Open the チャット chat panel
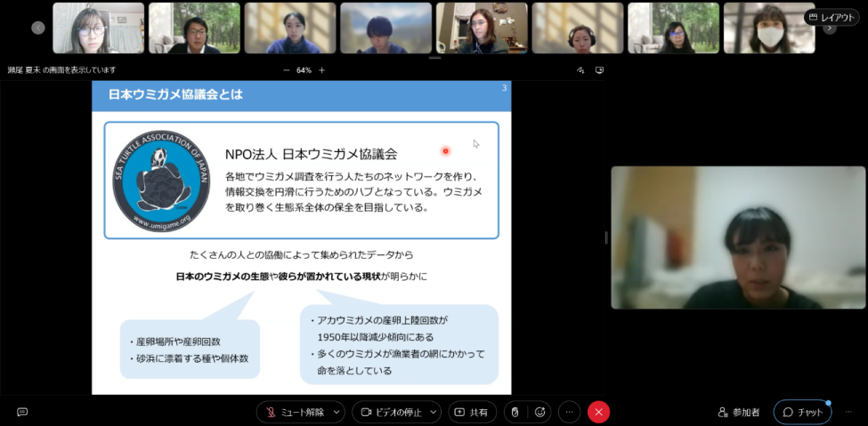This screenshot has height=426, width=868. point(803,412)
